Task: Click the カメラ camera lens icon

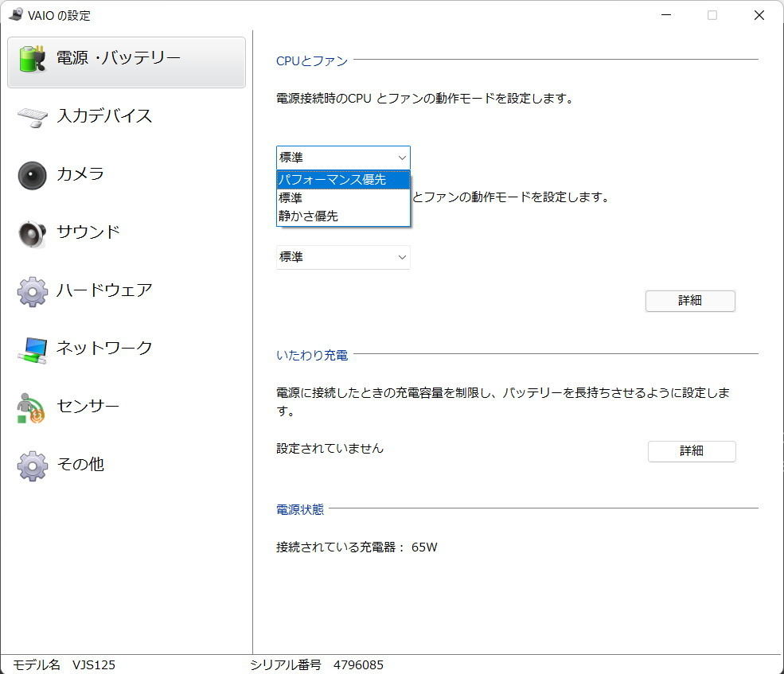Action: (x=32, y=175)
